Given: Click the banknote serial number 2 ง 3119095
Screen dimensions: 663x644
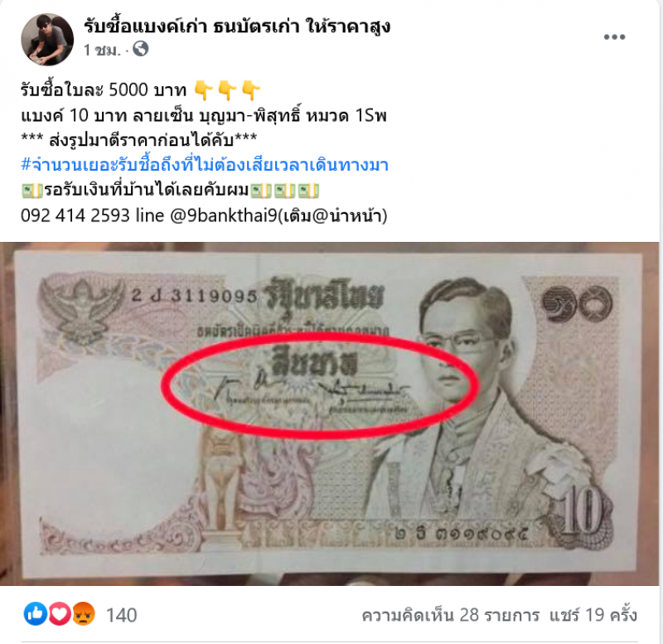Looking at the screenshot, I should [194, 296].
